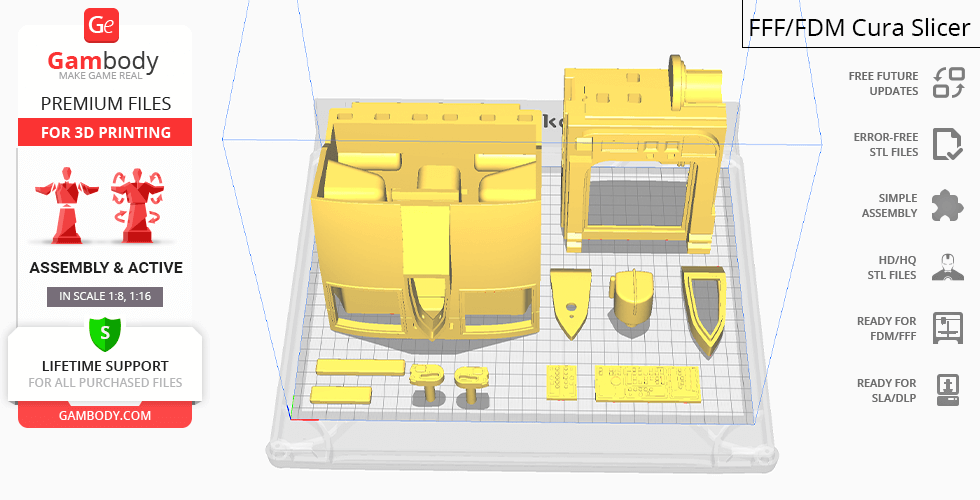Viewport: 980px width, 500px height.
Task: Select the Ready for SLA/DLP printer icon
Action: pyautogui.click(x=947, y=389)
